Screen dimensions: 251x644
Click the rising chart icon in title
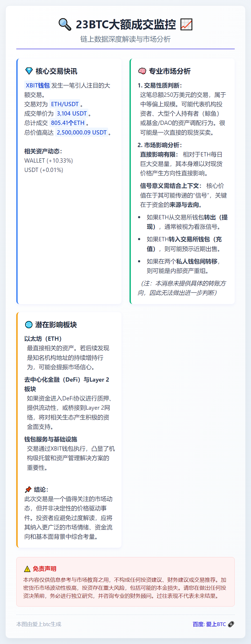pyautogui.click(x=186, y=24)
